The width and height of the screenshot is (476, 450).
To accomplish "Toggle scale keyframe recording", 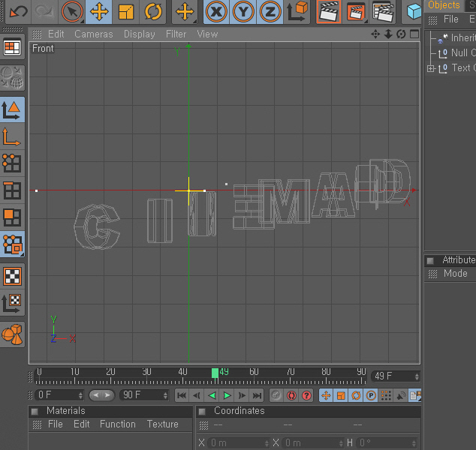I will pos(341,395).
